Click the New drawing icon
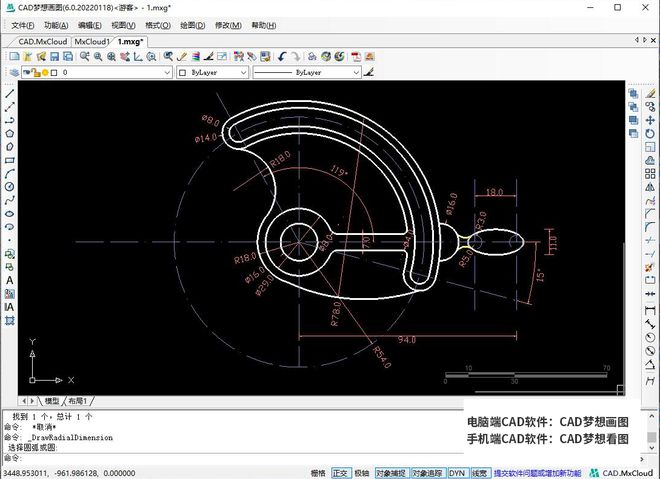 14,56
